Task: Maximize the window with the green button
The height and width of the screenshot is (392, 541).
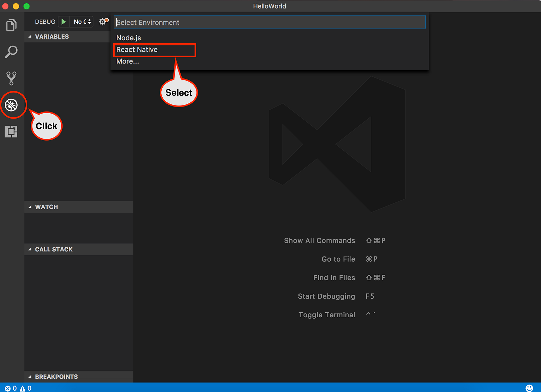Action: click(27, 6)
